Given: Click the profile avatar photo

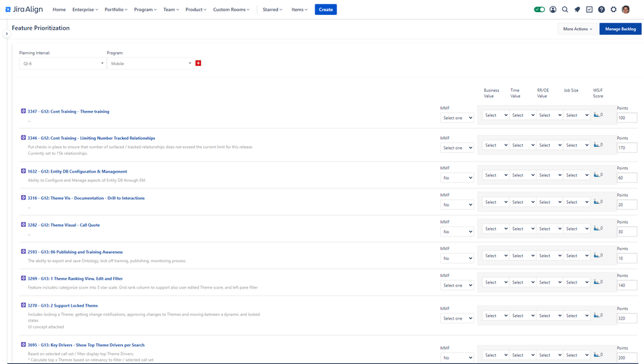Looking at the screenshot, I should tap(625, 10).
